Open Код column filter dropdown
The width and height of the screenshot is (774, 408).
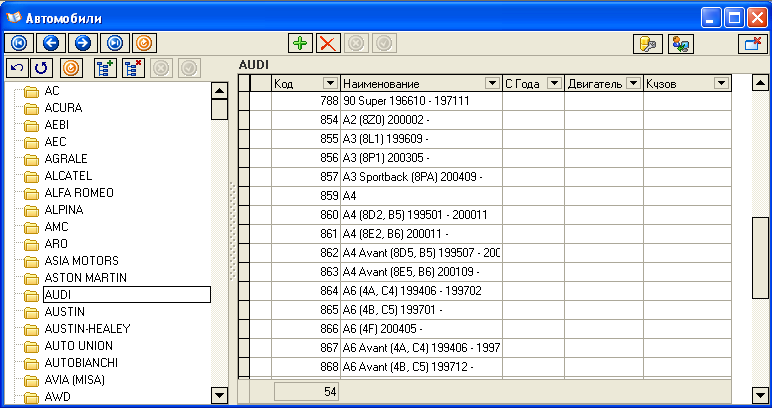[x=330, y=83]
